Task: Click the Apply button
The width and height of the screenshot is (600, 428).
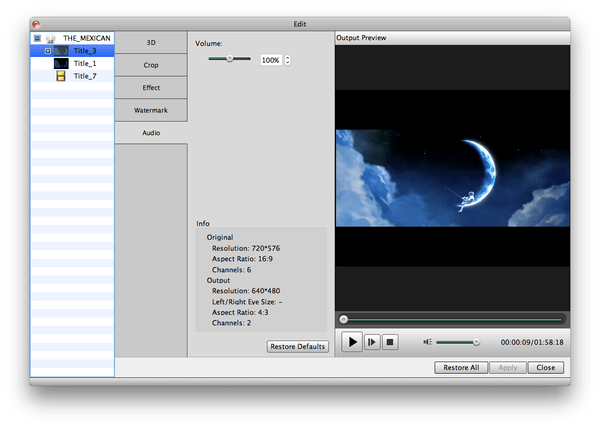Action: point(508,367)
